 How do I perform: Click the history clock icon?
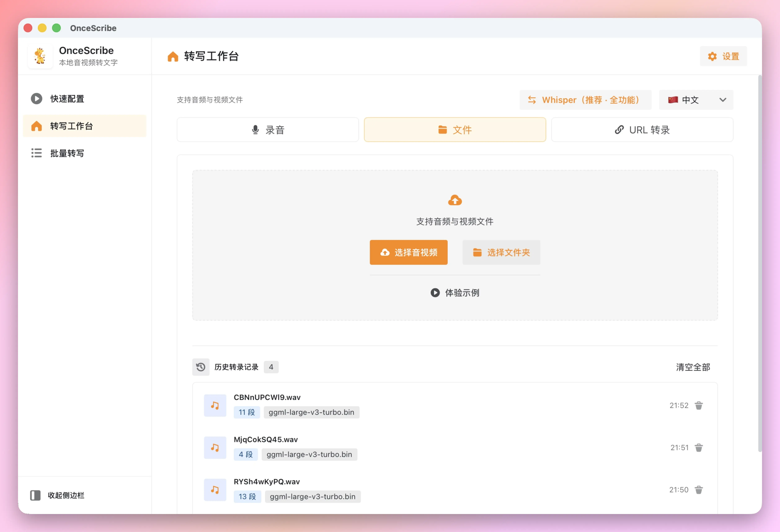click(201, 367)
